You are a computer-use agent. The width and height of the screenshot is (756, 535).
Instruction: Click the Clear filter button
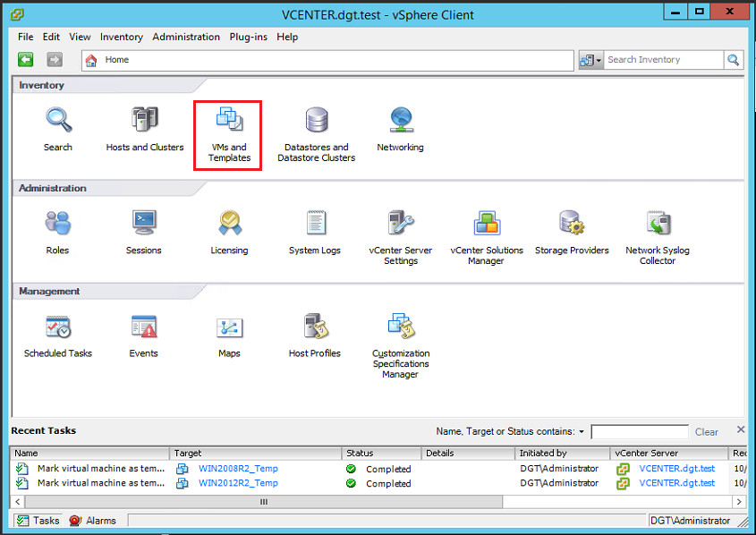(706, 432)
